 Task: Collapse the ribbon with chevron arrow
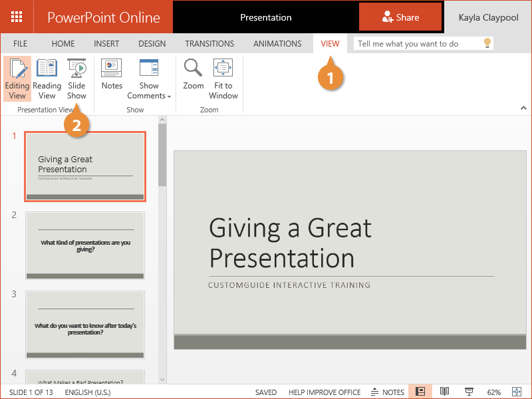tap(523, 108)
